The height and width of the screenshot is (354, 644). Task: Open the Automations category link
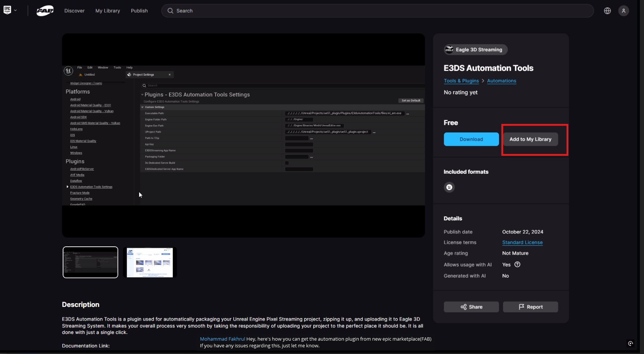[x=502, y=81]
